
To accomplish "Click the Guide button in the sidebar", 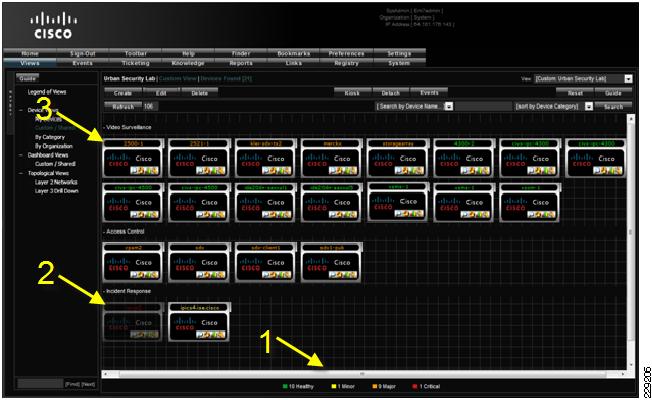I will pos(27,78).
